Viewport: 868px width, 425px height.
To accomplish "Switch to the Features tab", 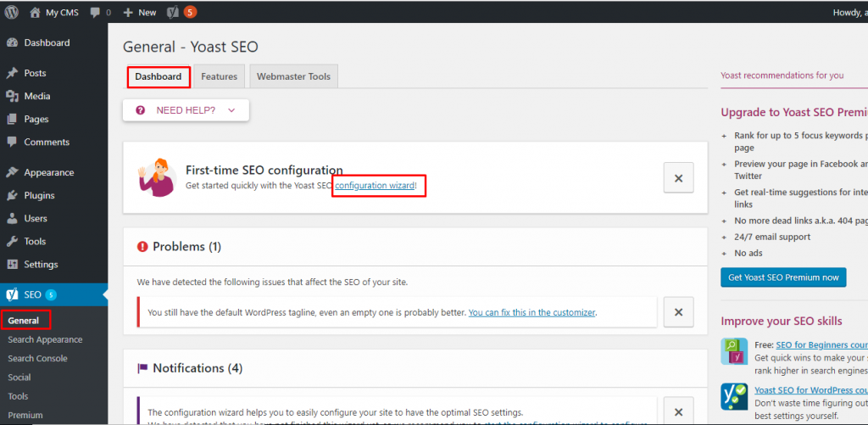I will (x=220, y=76).
